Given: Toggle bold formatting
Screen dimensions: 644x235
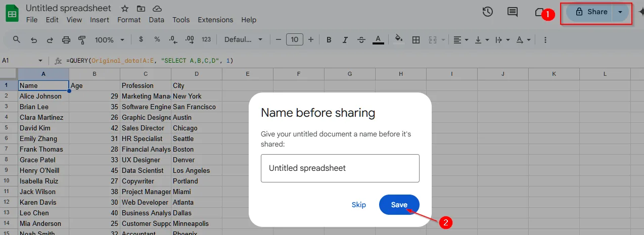Looking at the screenshot, I should coord(329,39).
